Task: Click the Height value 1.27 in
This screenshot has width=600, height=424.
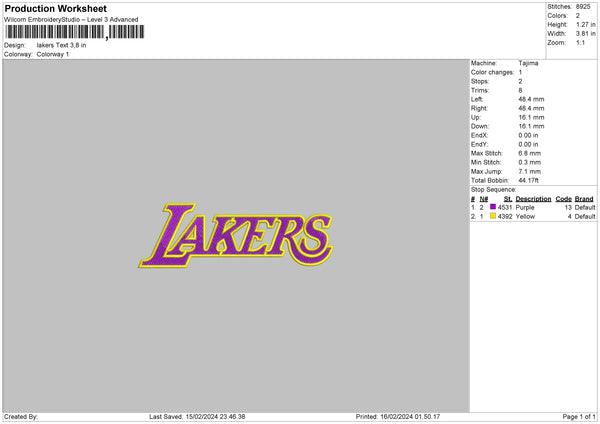Action: 586,24
